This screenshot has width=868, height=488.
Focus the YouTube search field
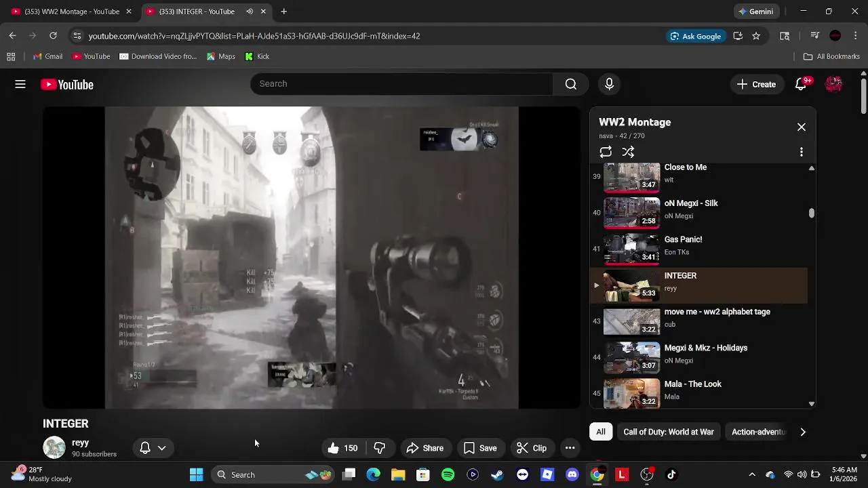(401, 84)
